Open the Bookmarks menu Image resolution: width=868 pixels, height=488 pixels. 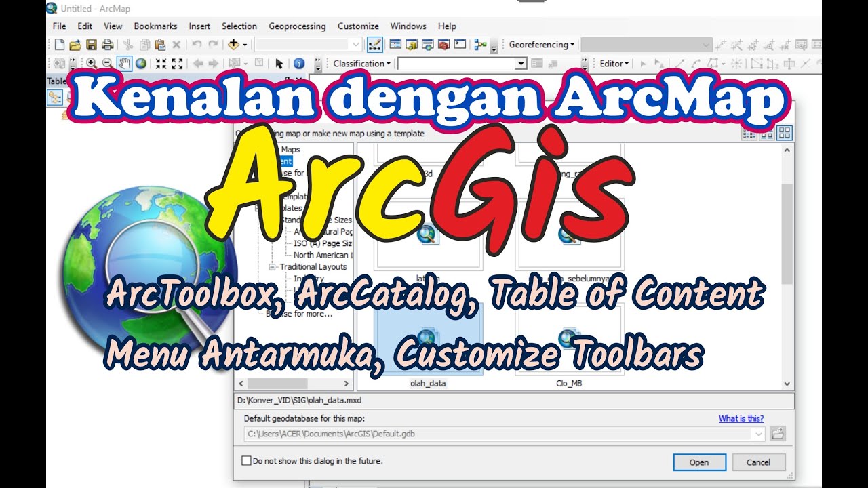[x=155, y=26]
